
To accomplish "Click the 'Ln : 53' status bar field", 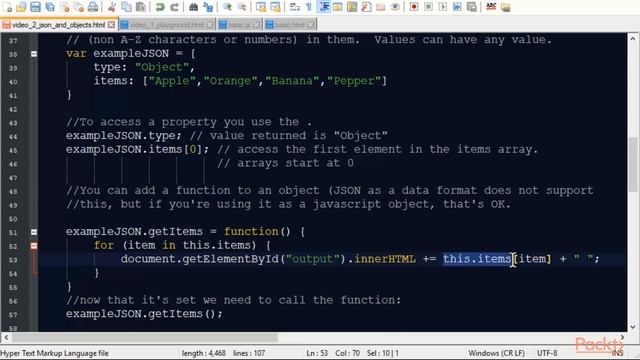I will pos(317,353).
